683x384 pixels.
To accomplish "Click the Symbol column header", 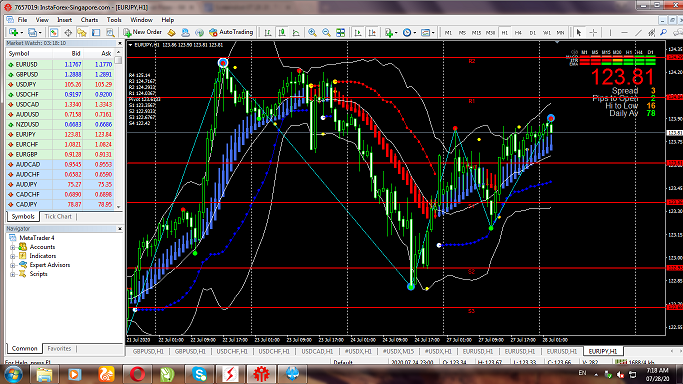I will click(x=29, y=54).
